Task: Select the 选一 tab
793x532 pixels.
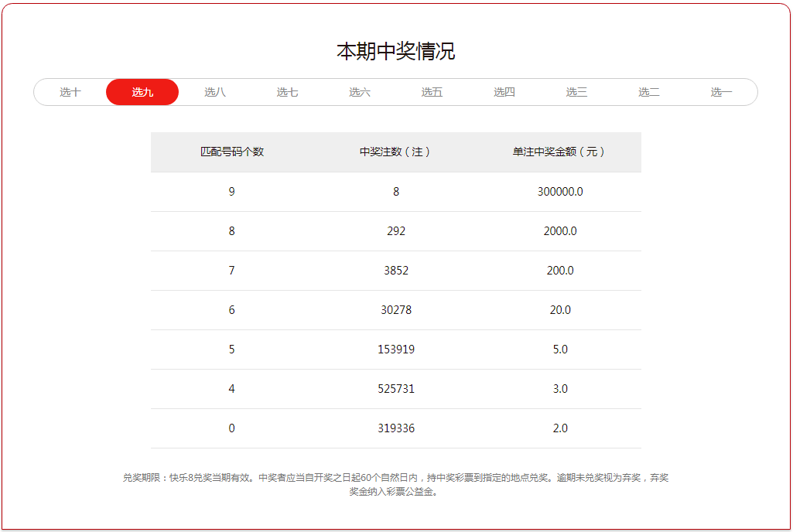Action: pos(721,92)
